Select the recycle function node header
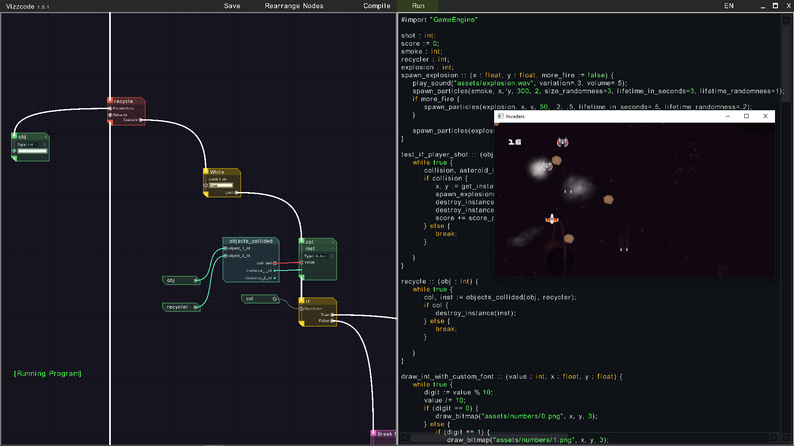The height and width of the screenshot is (446, 794). tap(126, 101)
